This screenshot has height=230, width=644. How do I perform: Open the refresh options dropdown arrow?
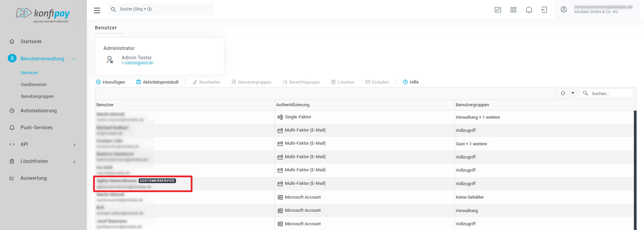(x=573, y=93)
